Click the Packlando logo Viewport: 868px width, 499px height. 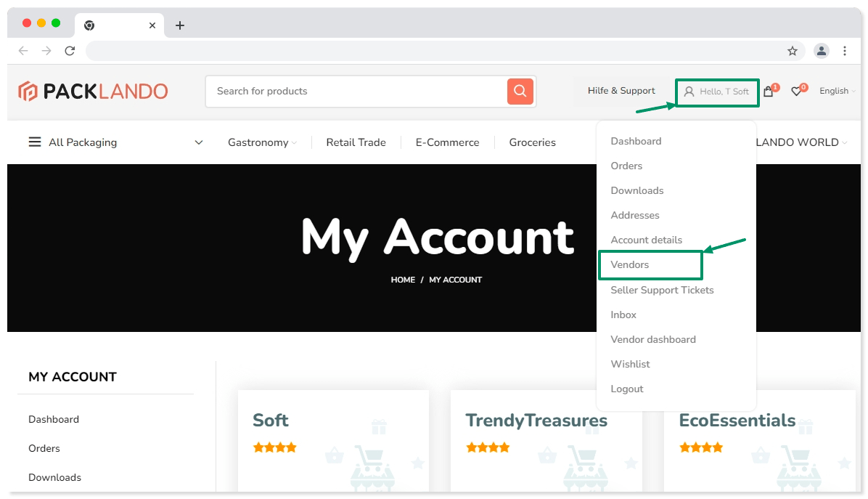point(93,92)
